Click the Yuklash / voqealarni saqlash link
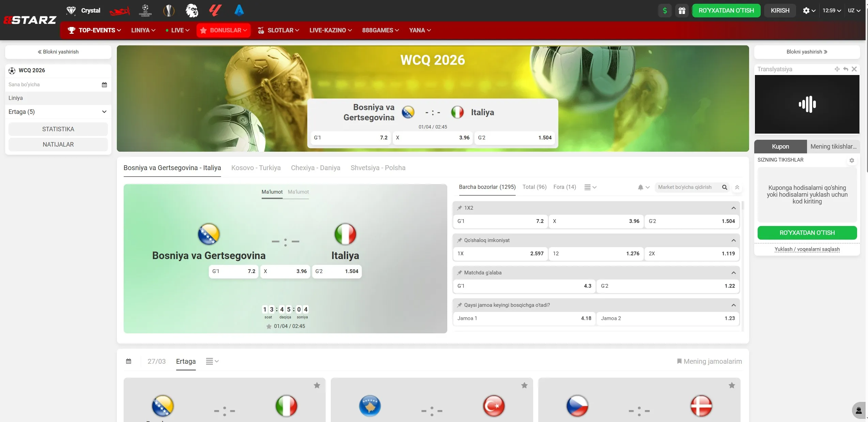 coord(807,249)
